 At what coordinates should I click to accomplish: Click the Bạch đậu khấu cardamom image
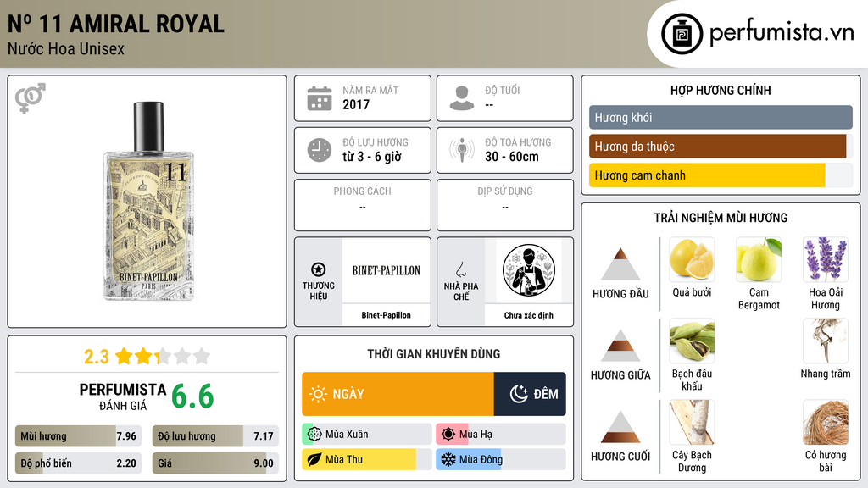click(692, 341)
